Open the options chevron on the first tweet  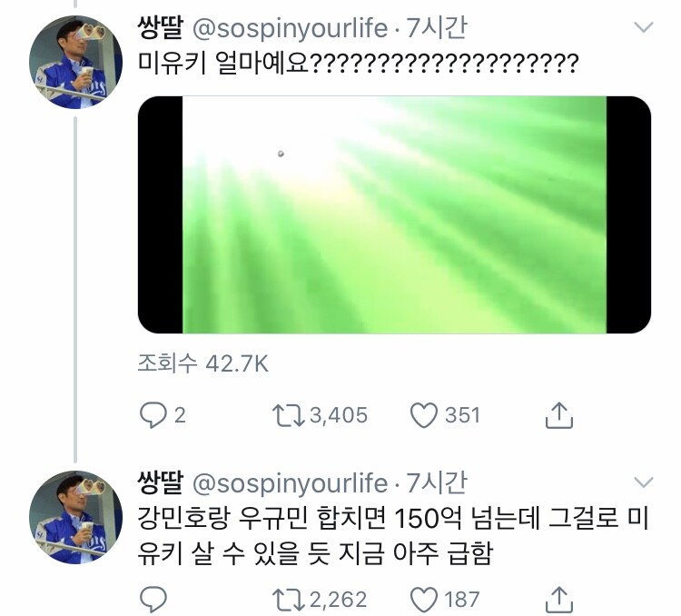point(643,27)
